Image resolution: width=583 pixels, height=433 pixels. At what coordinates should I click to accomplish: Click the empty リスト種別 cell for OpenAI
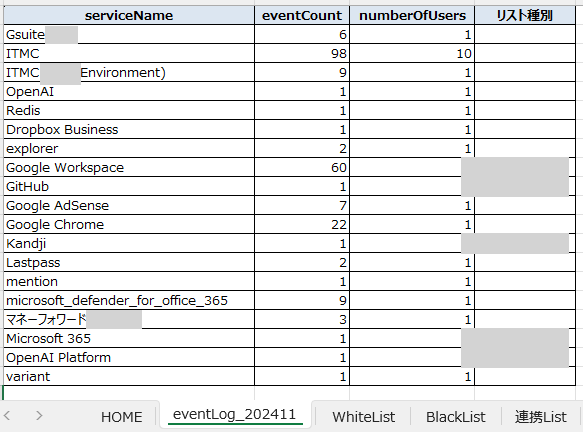click(525, 91)
